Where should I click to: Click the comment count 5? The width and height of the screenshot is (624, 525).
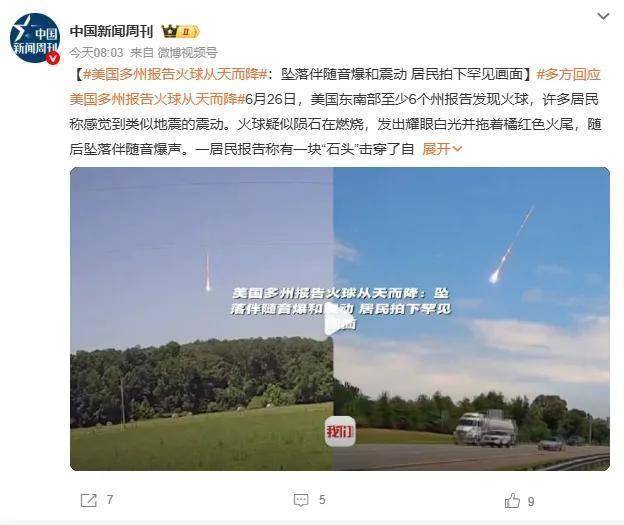pos(322,500)
